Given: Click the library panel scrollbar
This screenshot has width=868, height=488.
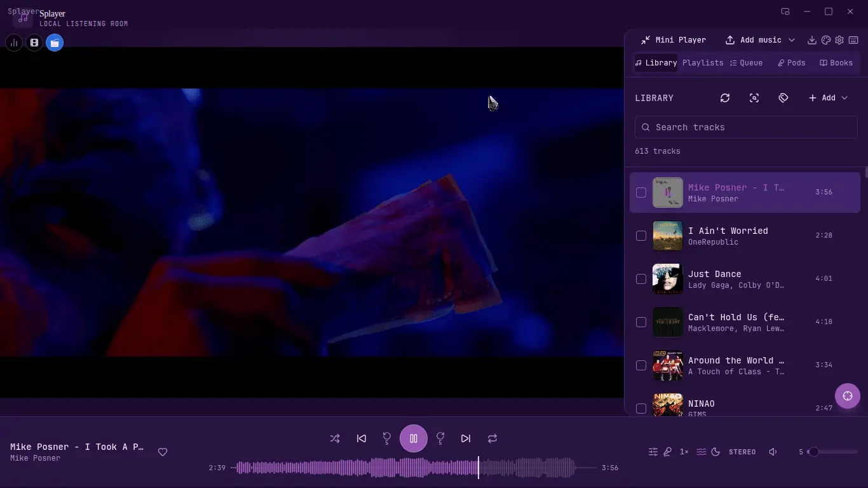Looking at the screenshot, I should [x=866, y=172].
